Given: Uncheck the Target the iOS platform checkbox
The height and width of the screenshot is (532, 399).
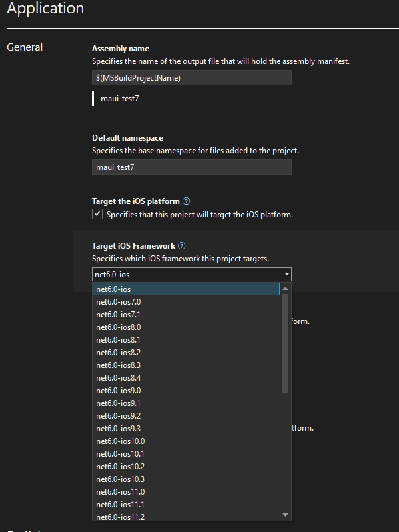Looking at the screenshot, I should point(97,214).
